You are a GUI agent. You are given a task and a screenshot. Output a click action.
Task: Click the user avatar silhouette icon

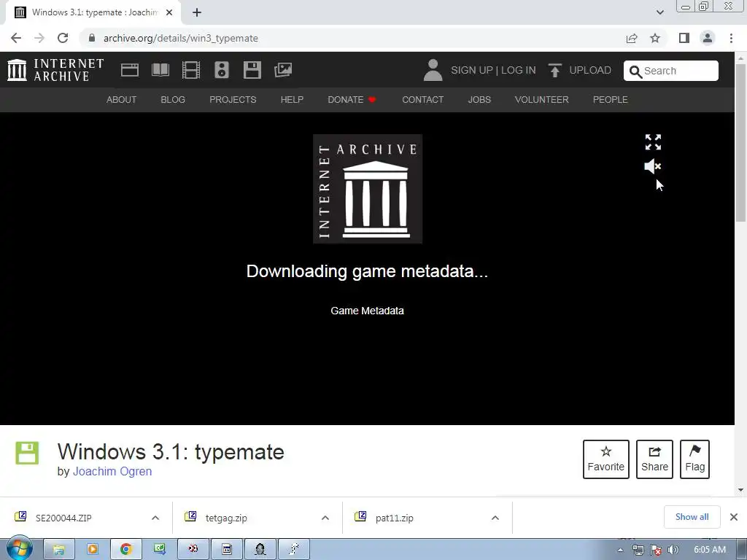point(433,70)
